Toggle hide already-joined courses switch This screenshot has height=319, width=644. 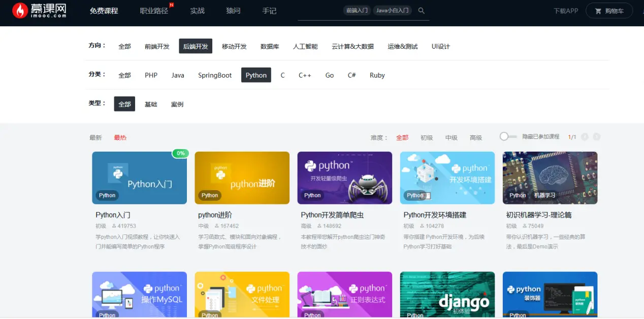click(508, 136)
